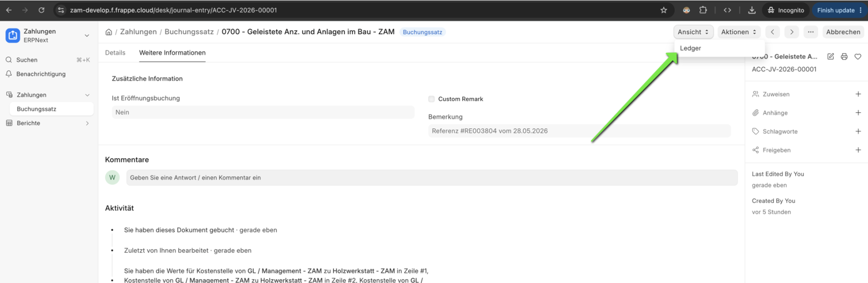Image resolution: width=868 pixels, height=283 pixels.
Task: Click Last Edited By You text
Action: click(x=778, y=174)
